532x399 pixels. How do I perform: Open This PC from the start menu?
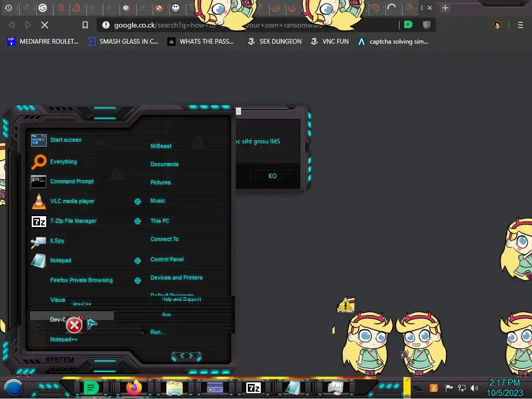point(160,221)
